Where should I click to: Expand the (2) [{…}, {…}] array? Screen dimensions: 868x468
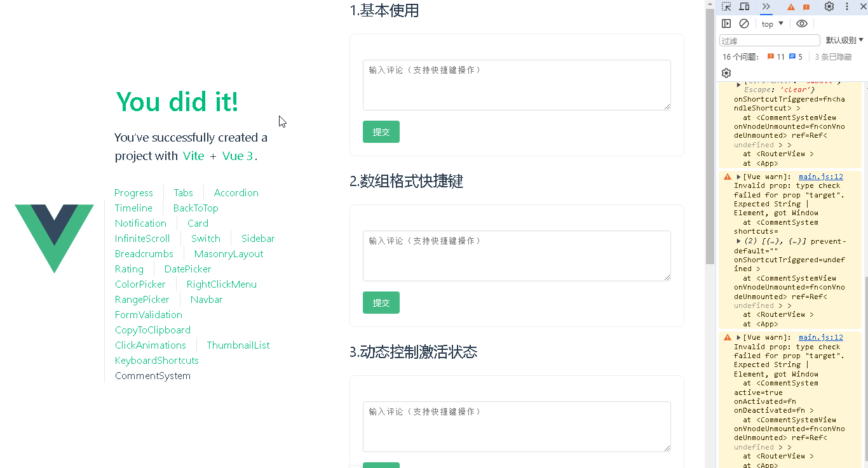click(739, 241)
